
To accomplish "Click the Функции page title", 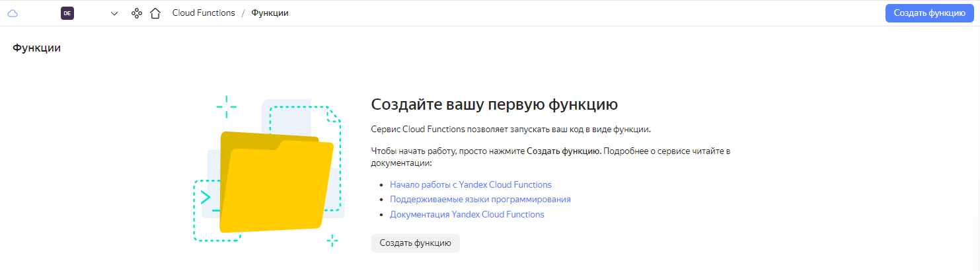I will (x=37, y=48).
